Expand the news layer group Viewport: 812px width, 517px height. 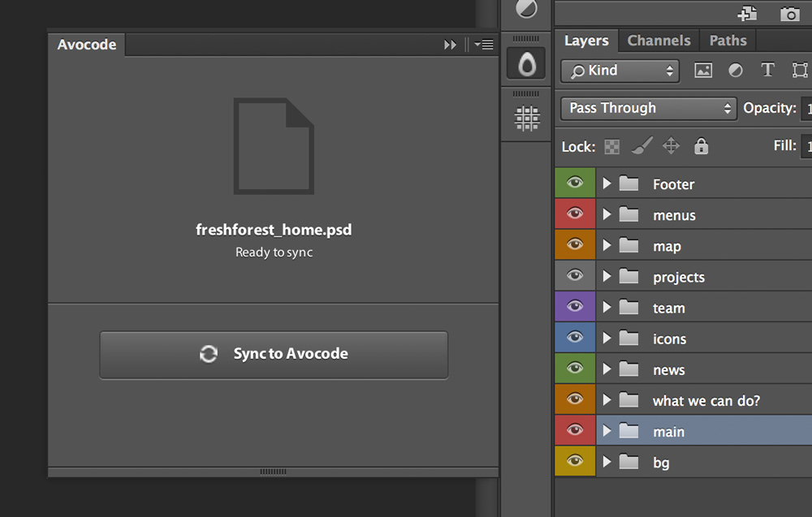point(607,369)
